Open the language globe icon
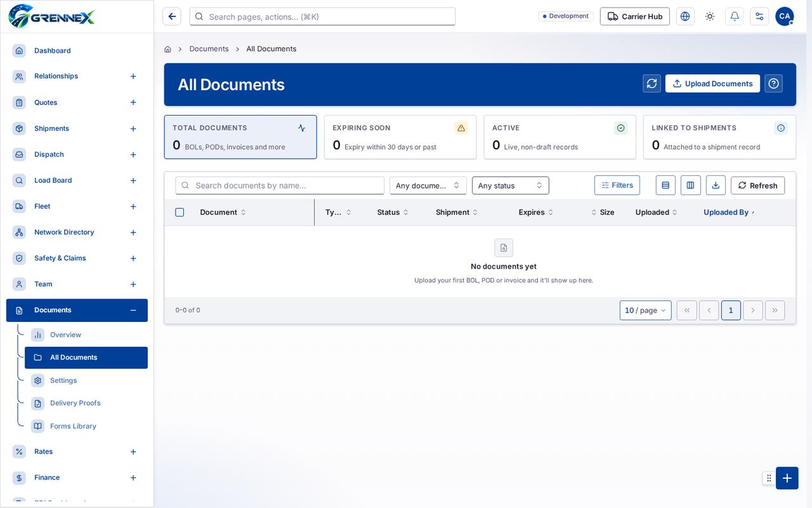The height and width of the screenshot is (508, 812). click(x=685, y=17)
